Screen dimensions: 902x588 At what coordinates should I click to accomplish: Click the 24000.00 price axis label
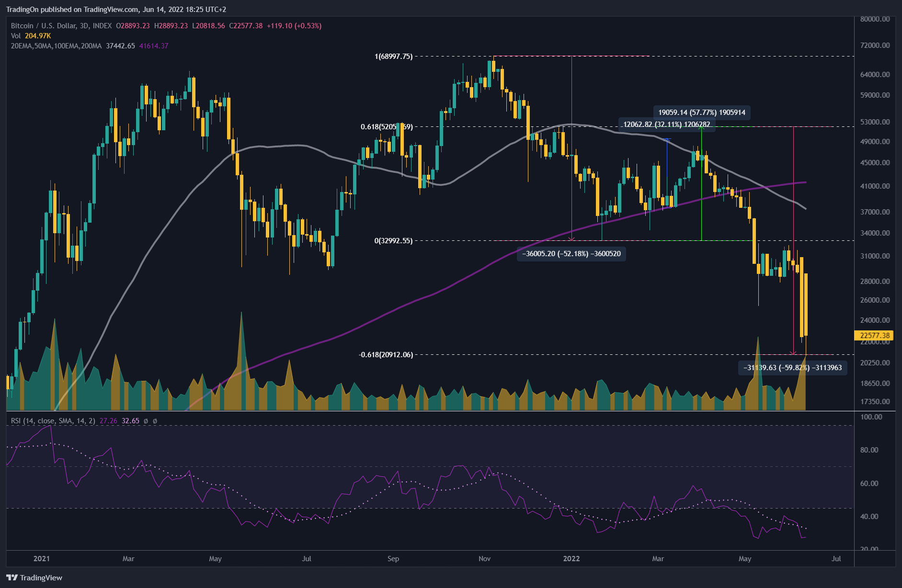point(875,320)
